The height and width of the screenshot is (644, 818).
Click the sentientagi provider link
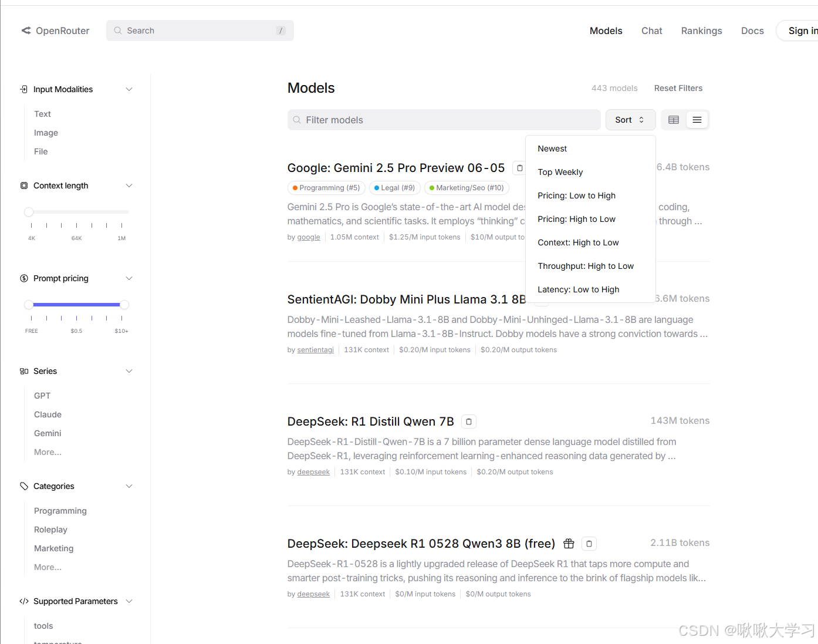point(316,350)
